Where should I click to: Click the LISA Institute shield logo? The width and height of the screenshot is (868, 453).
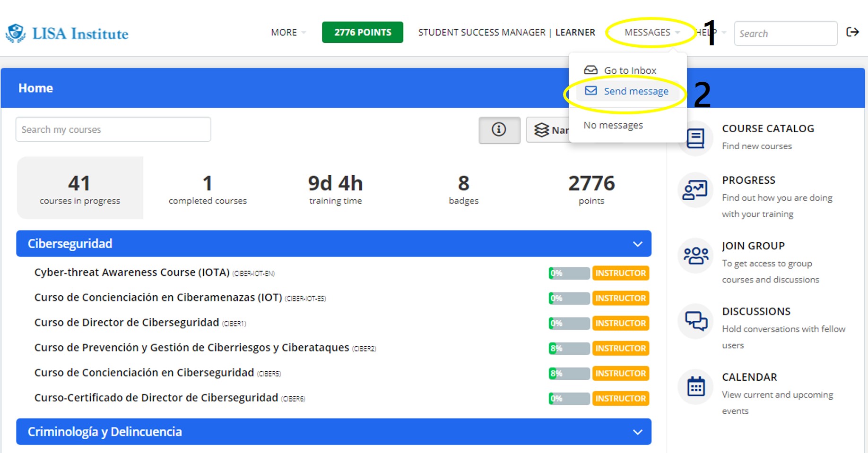coord(16,34)
